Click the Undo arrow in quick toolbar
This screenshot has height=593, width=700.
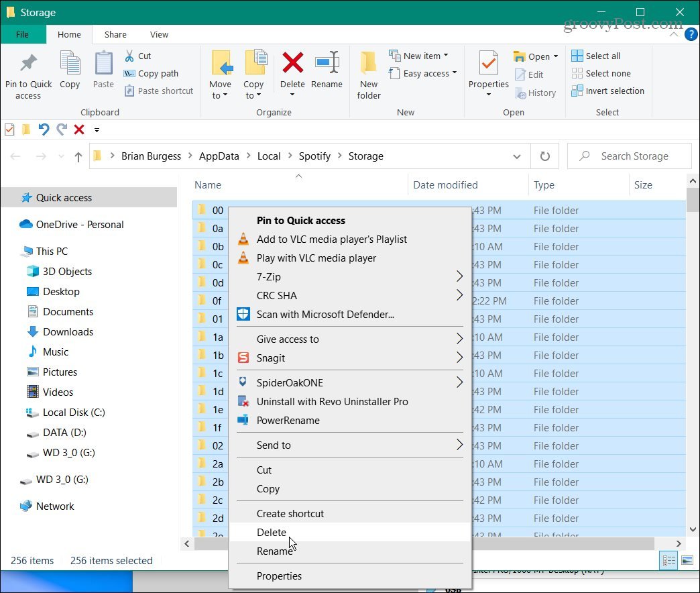tap(44, 129)
